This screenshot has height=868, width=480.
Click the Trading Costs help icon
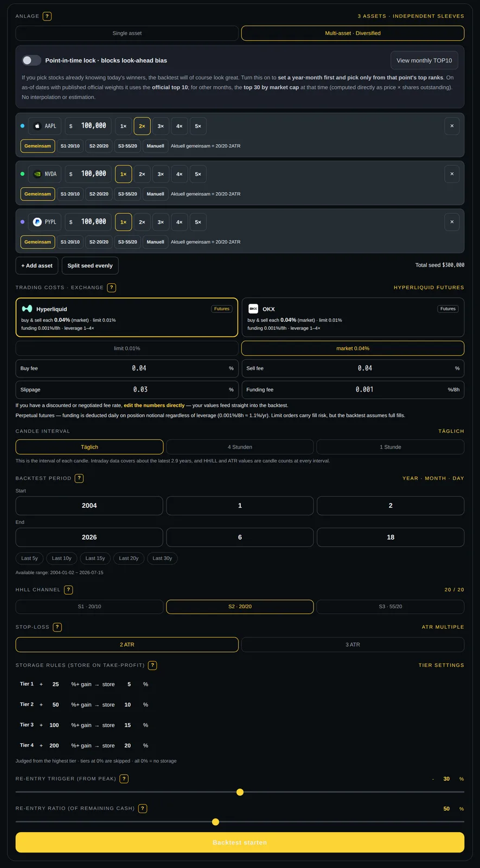coord(112,288)
